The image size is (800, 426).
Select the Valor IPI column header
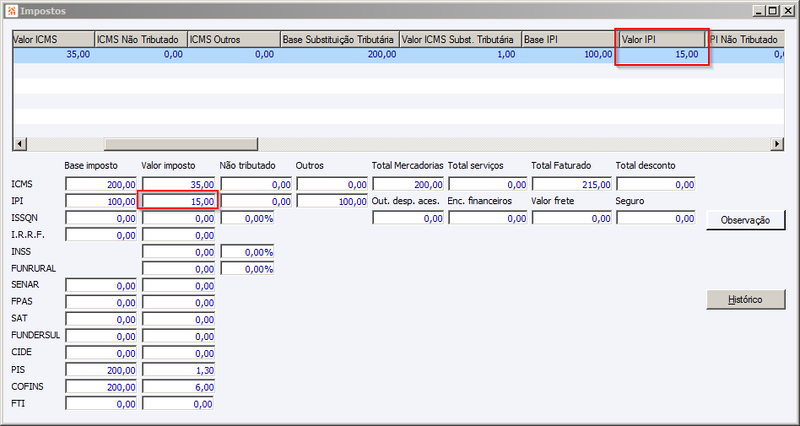(662, 39)
